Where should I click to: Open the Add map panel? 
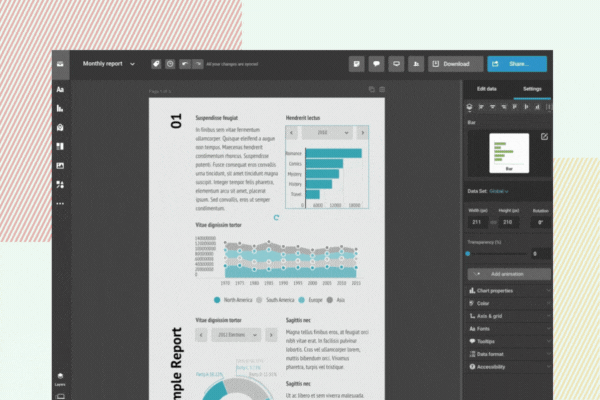[x=60, y=127]
